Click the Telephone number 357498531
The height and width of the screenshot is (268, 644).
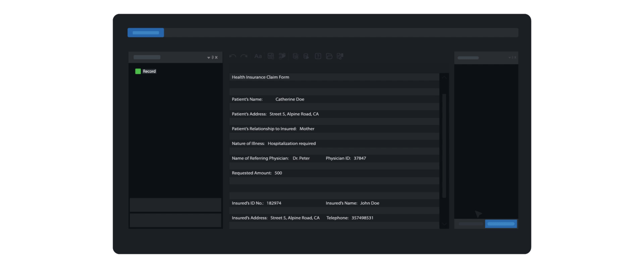(x=362, y=218)
